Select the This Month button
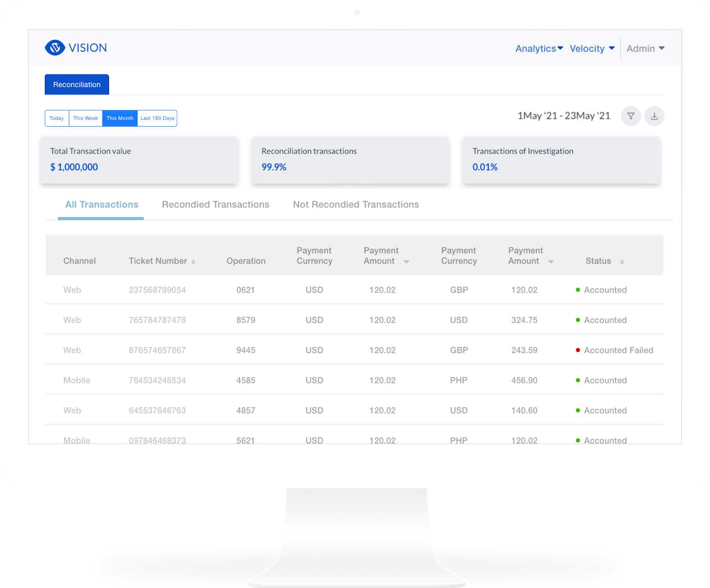The height and width of the screenshot is (588, 710). point(120,118)
